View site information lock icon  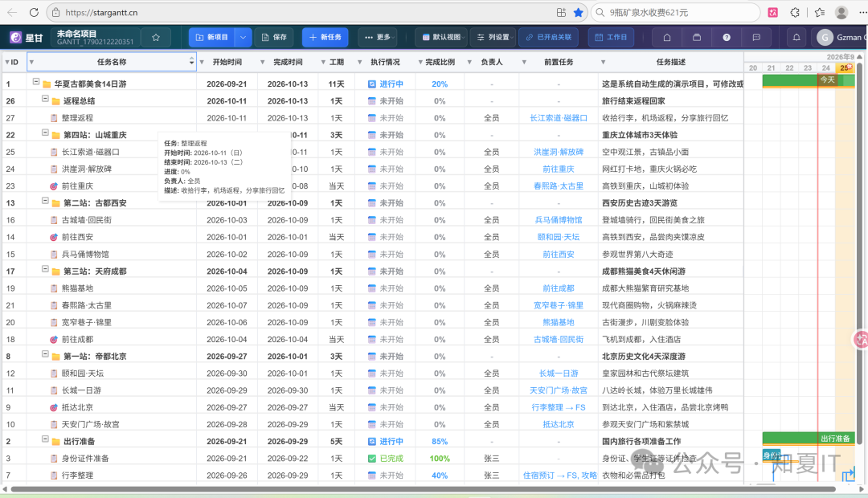click(55, 12)
